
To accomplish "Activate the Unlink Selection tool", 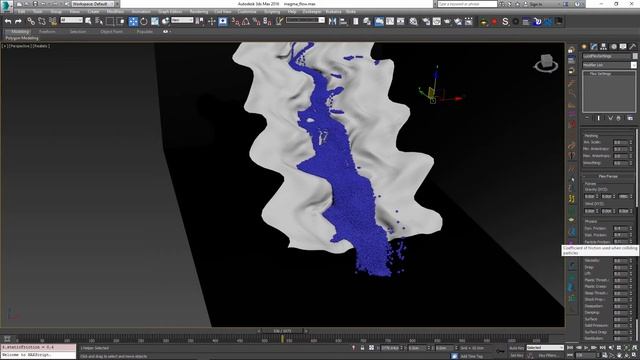I will click(x=42, y=21).
